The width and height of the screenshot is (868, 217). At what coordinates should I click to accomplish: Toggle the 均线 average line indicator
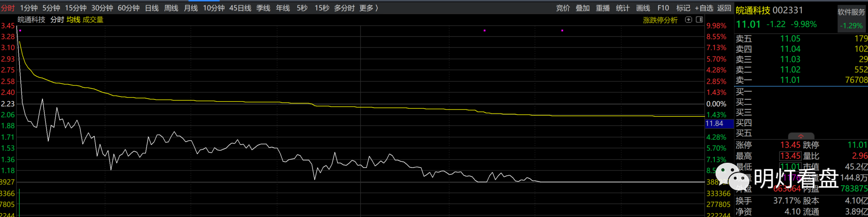(73, 20)
